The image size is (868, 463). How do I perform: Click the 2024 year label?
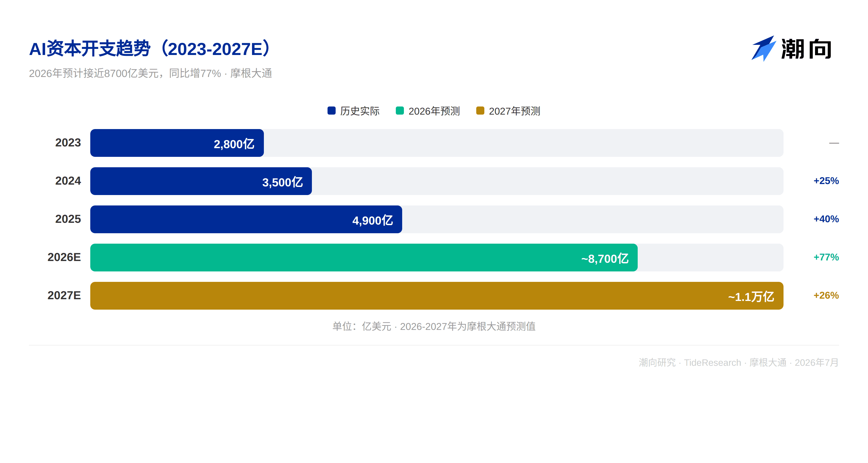point(68,181)
